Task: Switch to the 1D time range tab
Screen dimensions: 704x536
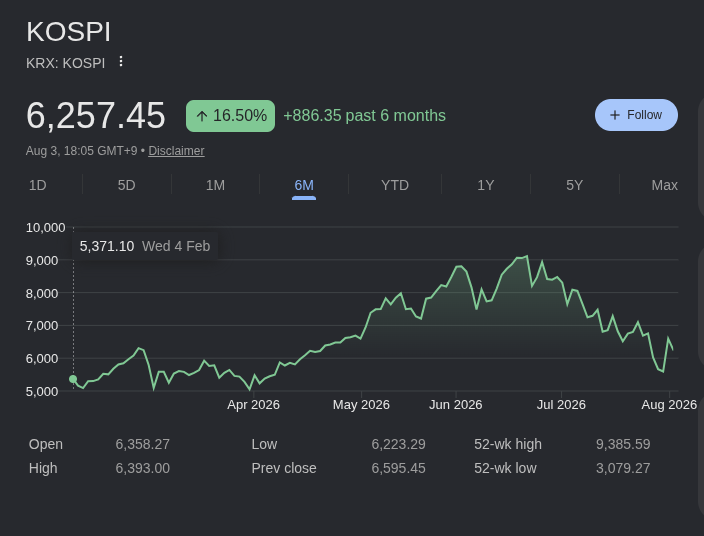Action: click(x=38, y=185)
